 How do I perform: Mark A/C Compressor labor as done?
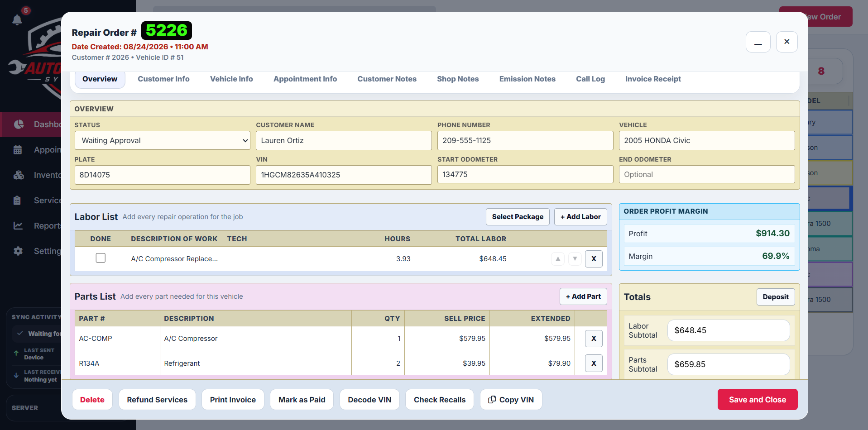coord(101,258)
